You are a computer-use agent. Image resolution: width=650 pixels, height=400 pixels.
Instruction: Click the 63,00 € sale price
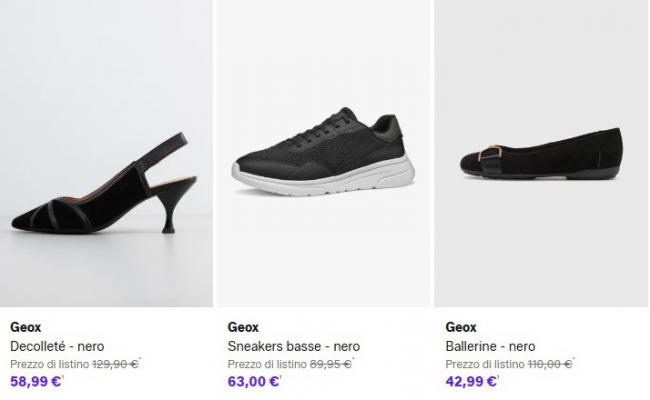[x=253, y=381]
